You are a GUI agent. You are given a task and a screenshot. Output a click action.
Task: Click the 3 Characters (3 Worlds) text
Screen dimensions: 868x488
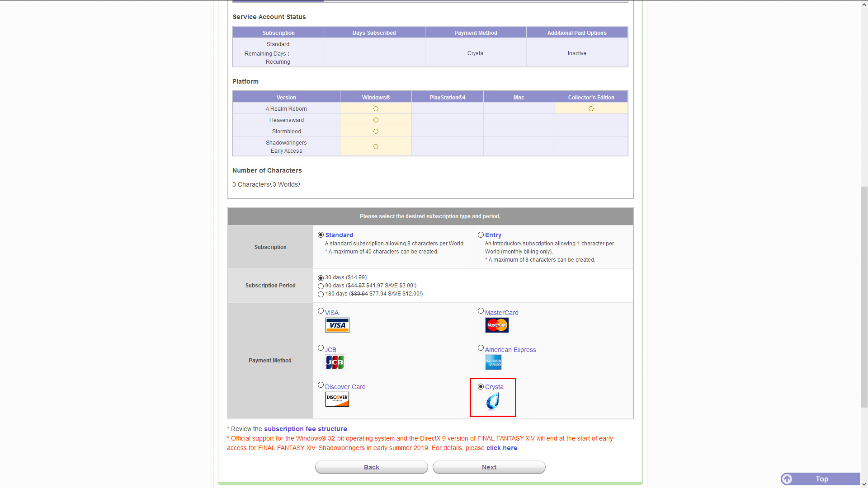266,184
